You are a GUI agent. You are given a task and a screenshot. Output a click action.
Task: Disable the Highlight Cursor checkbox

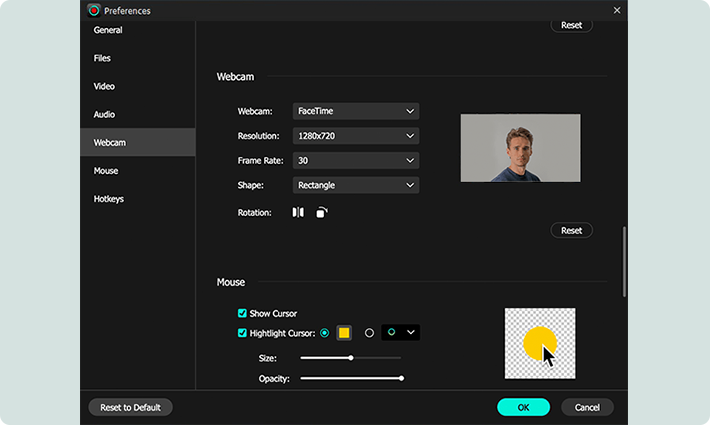242,333
